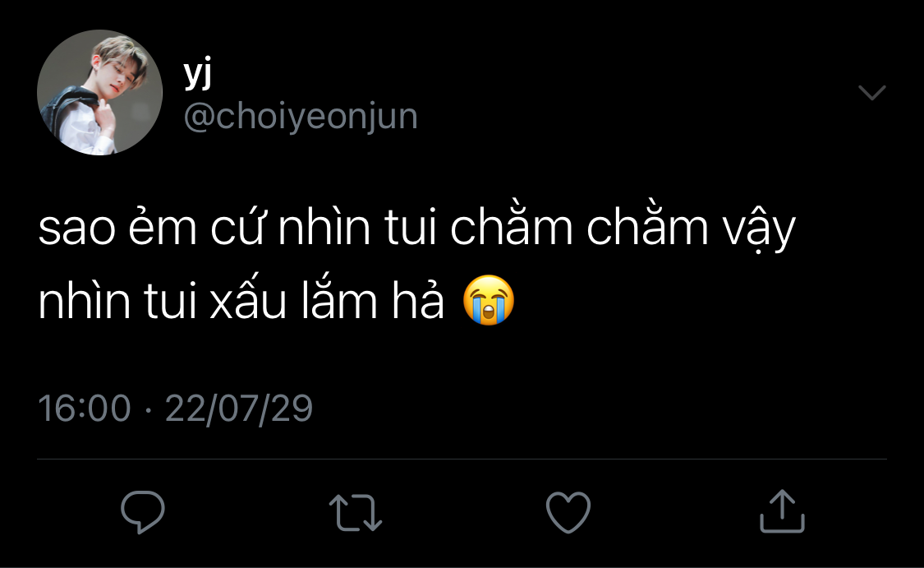
Task: Click the divider above the action icons
Action: pyautogui.click(x=462, y=459)
